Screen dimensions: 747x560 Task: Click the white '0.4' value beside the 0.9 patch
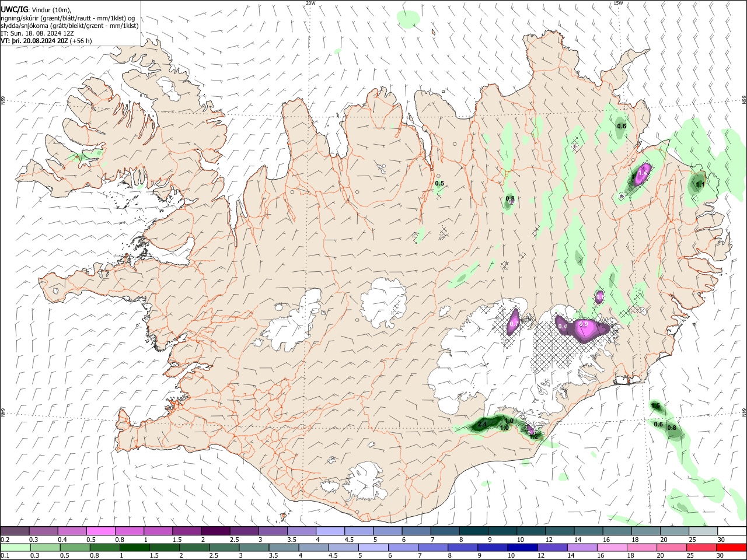563,327
